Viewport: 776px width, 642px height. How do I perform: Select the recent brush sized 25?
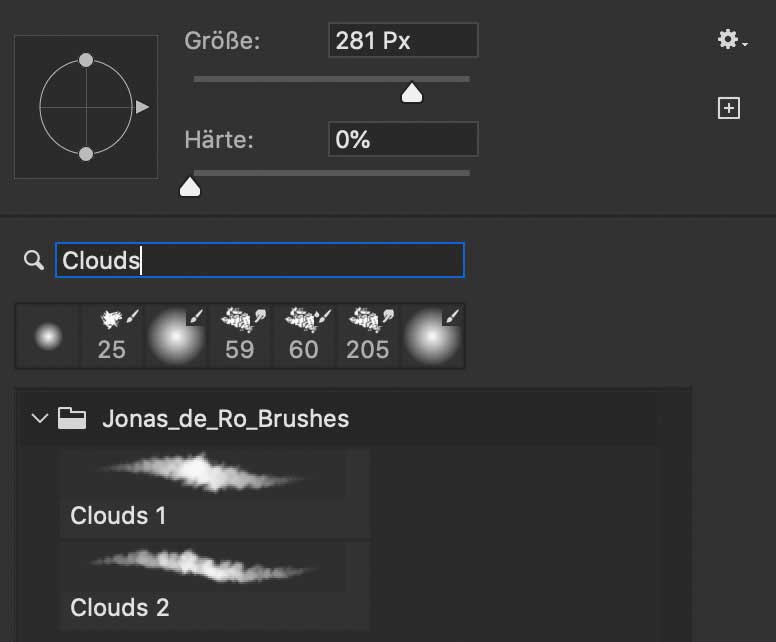pyautogui.click(x=112, y=337)
